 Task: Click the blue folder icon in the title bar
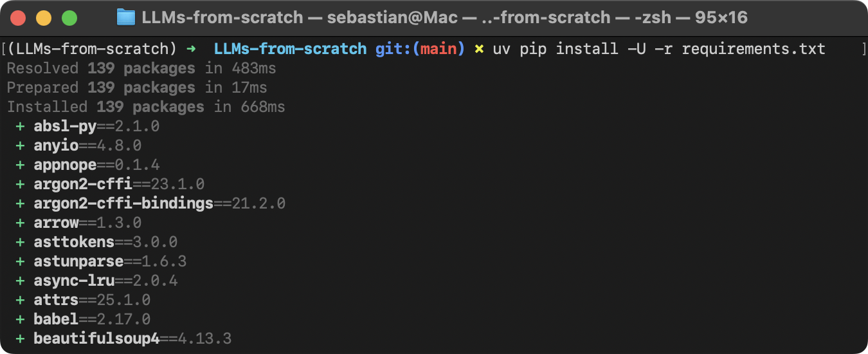pos(125,17)
